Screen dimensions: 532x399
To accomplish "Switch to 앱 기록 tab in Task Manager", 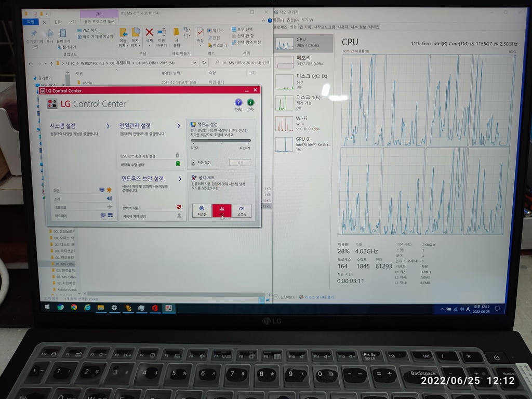I will (305, 27).
